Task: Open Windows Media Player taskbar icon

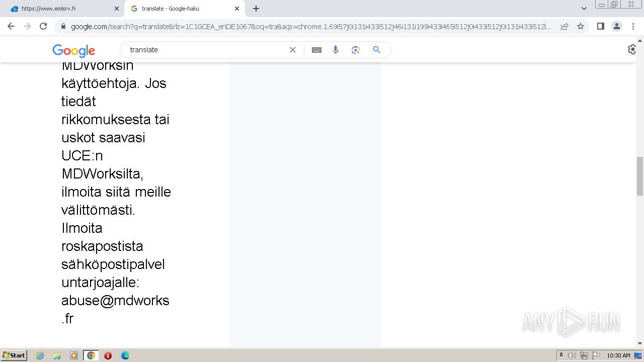Action: pyautogui.click(x=74, y=355)
